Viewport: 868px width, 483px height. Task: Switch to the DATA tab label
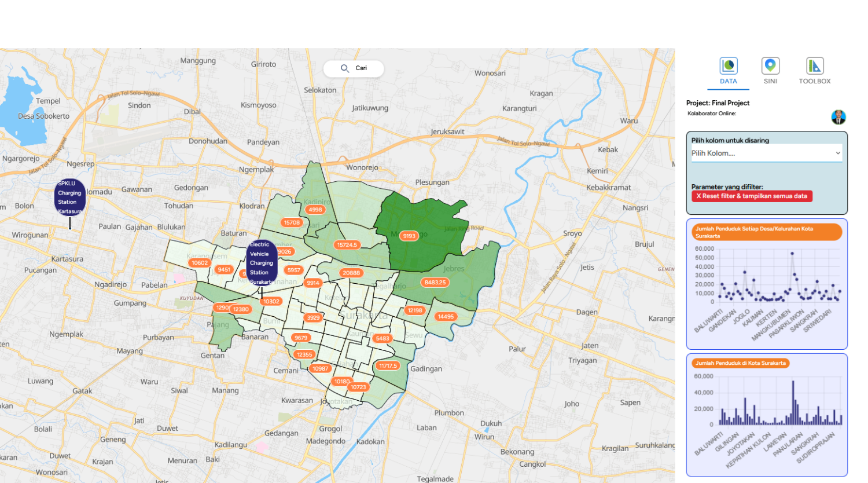(x=728, y=82)
